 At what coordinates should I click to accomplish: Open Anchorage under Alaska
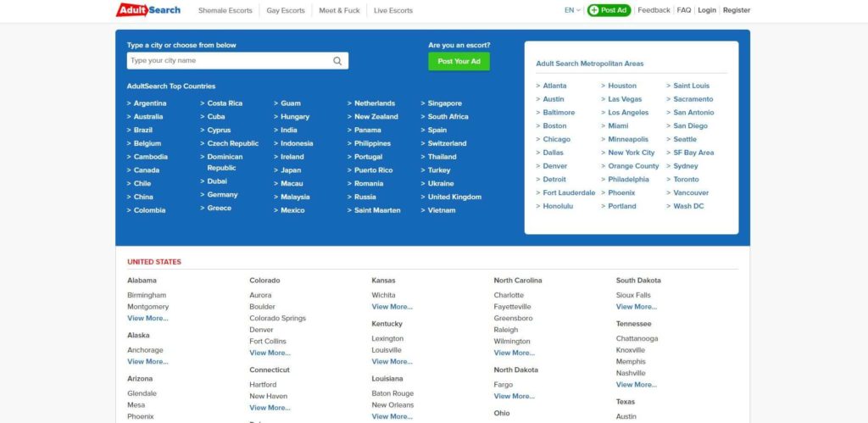[145, 350]
